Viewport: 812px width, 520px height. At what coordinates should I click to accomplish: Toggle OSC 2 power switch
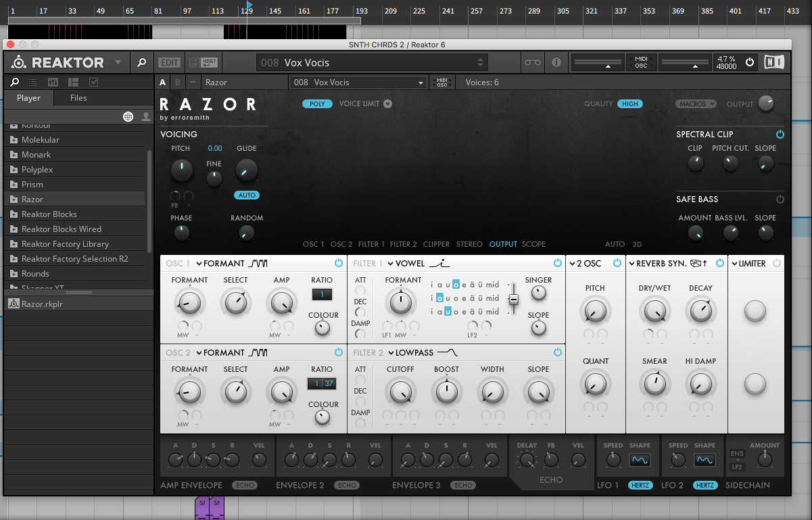point(338,352)
